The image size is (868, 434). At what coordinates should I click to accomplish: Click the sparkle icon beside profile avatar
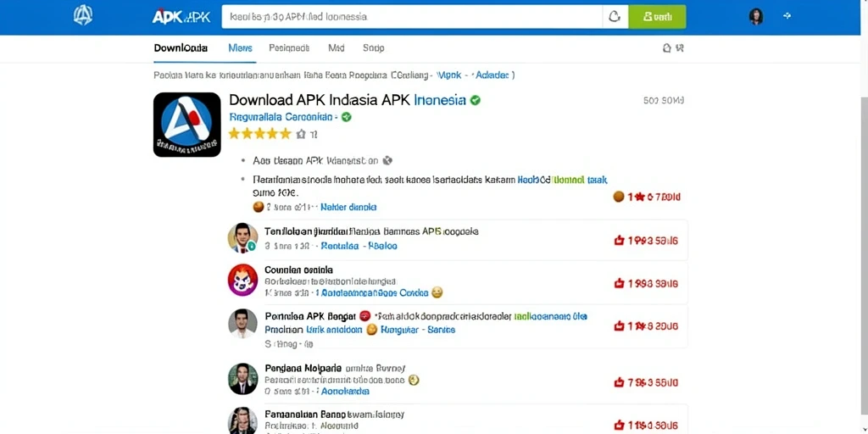point(787,16)
